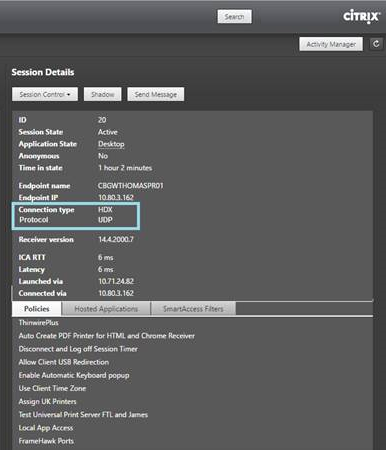Select the Use Client Time Zone policy

point(52,388)
